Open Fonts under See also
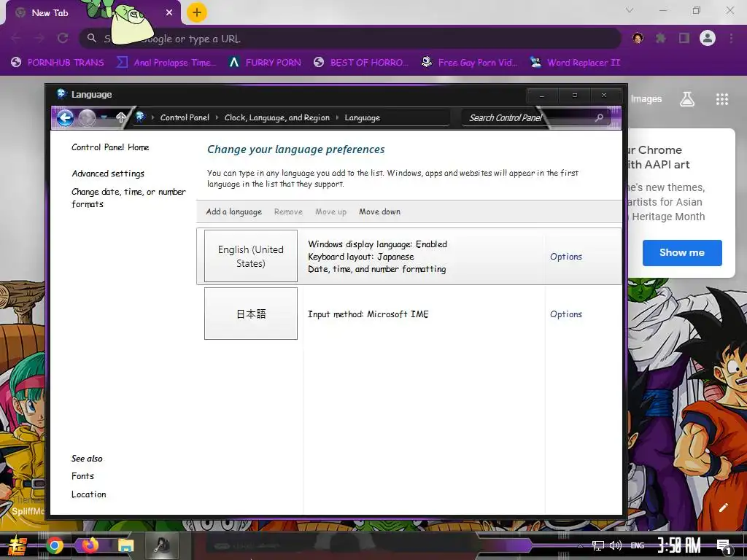This screenshot has height=560, width=747. click(82, 475)
